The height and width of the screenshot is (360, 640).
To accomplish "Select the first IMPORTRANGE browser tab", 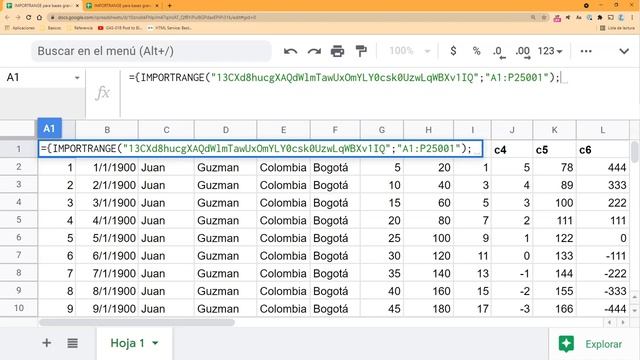I will [42, 6].
